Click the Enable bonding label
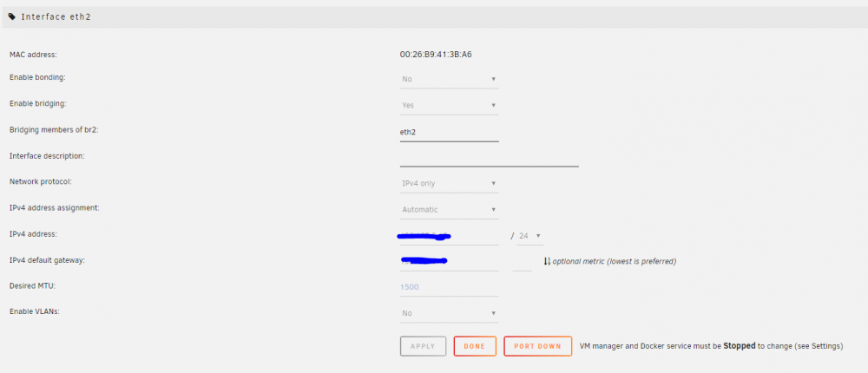 [37, 77]
